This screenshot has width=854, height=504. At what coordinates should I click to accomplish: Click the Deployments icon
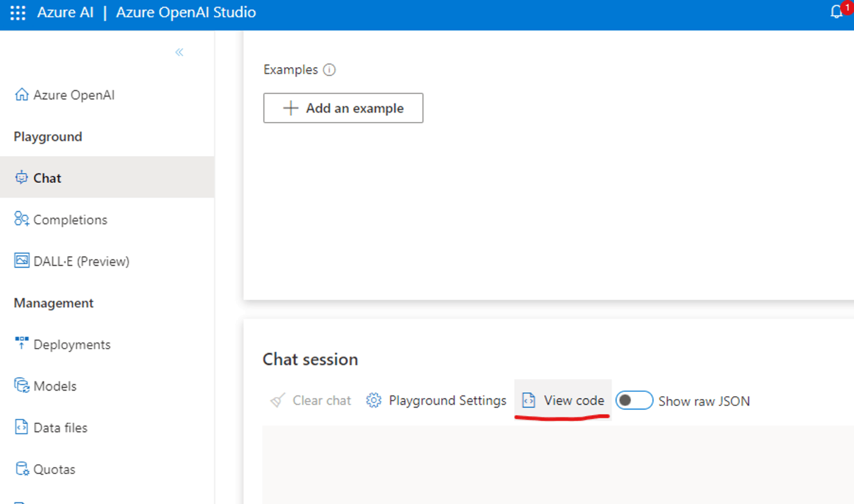coord(21,343)
